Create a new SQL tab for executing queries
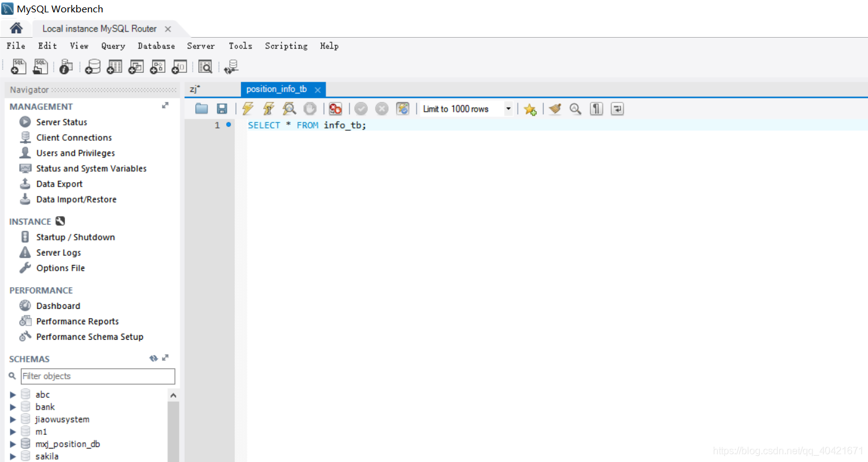Image resolution: width=868 pixels, height=462 pixels. coord(18,66)
